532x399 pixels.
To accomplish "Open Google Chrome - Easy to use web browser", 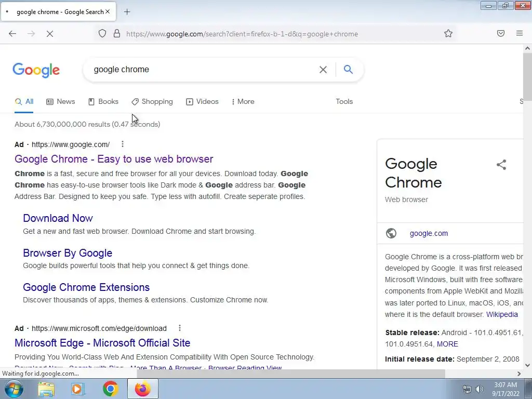I will click(x=114, y=159).
